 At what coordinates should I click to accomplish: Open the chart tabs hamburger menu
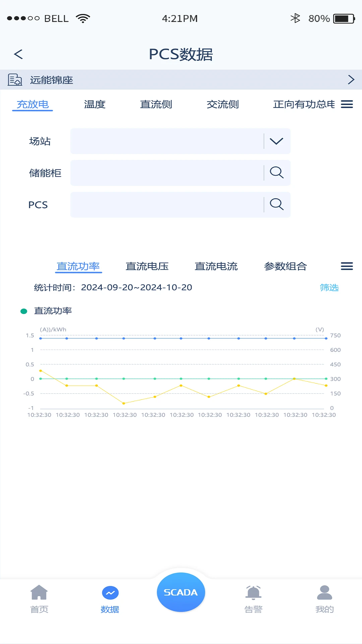click(347, 266)
